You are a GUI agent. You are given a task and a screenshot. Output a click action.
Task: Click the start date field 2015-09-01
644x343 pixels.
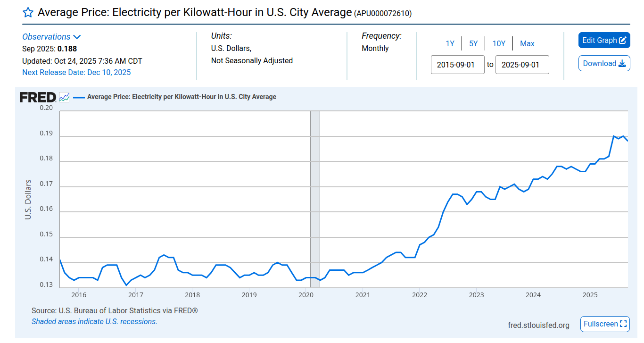click(x=458, y=65)
